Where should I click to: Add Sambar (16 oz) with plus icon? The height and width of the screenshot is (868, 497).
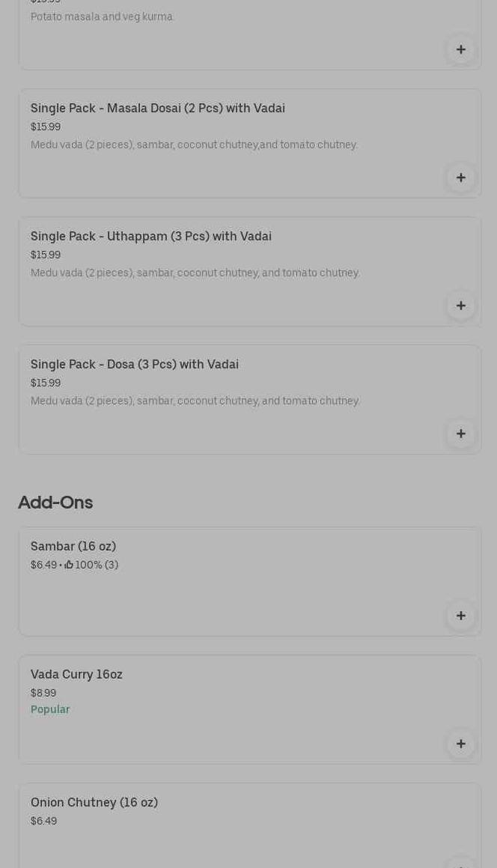point(460,616)
